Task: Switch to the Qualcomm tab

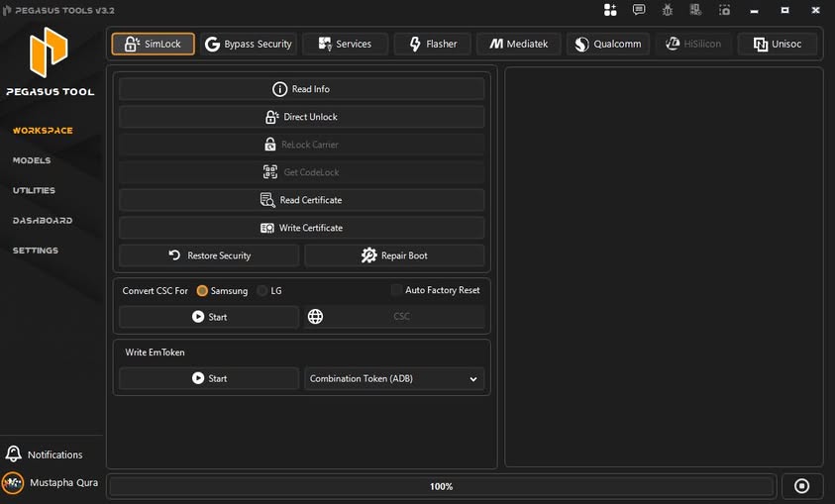Action: [x=608, y=45]
